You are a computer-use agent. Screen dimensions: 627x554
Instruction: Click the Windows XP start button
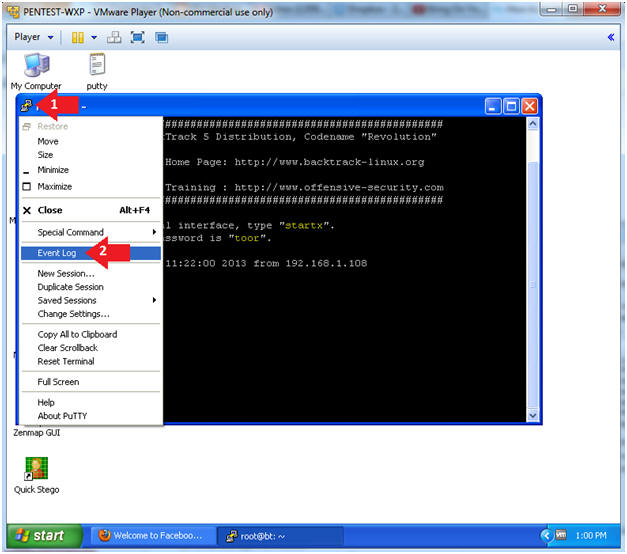(x=44, y=535)
